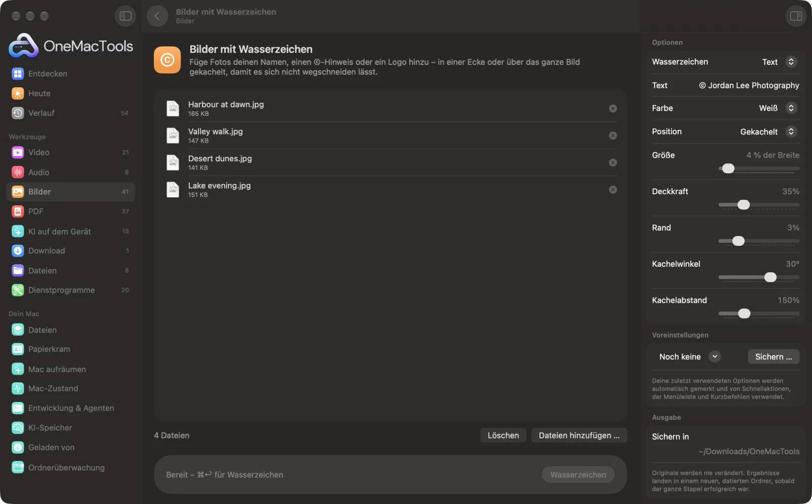Click Dateien hinzufügen … button
The image size is (812, 504).
coord(579,436)
